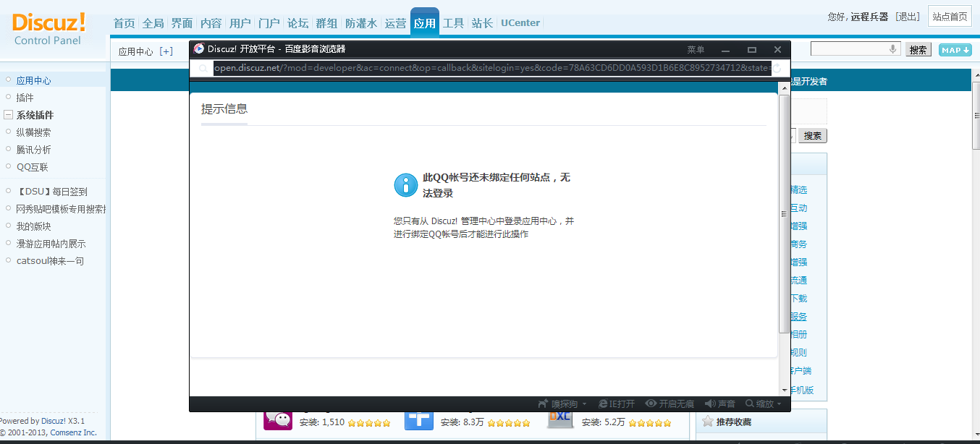Click the 推荐收藏 heading

click(x=734, y=422)
